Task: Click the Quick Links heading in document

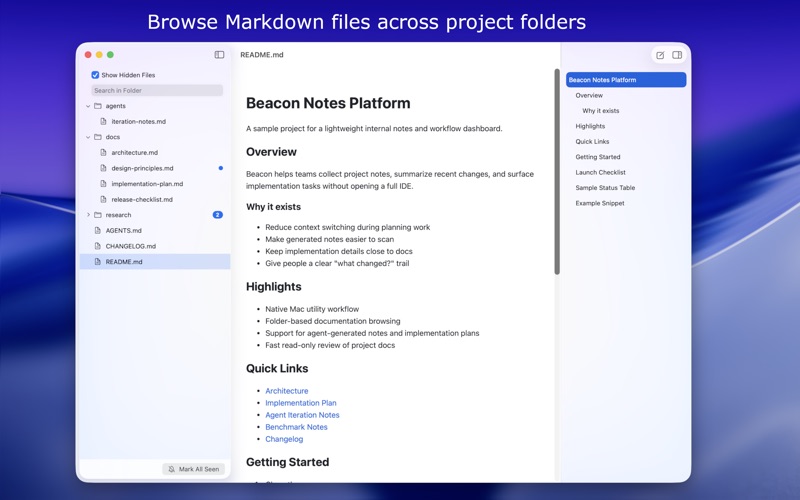Action: (277, 368)
